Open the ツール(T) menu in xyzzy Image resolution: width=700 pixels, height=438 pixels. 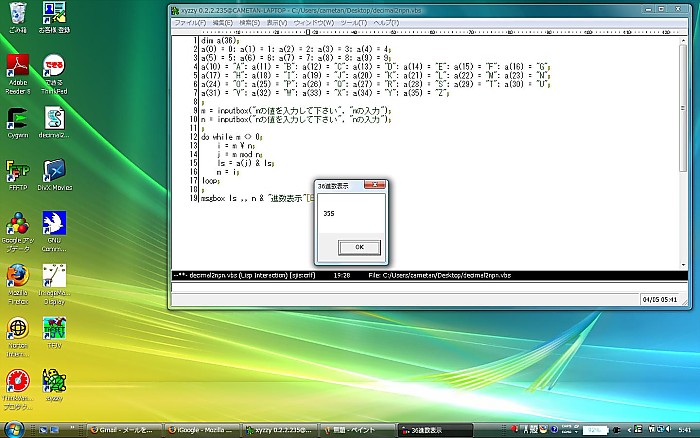point(353,22)
